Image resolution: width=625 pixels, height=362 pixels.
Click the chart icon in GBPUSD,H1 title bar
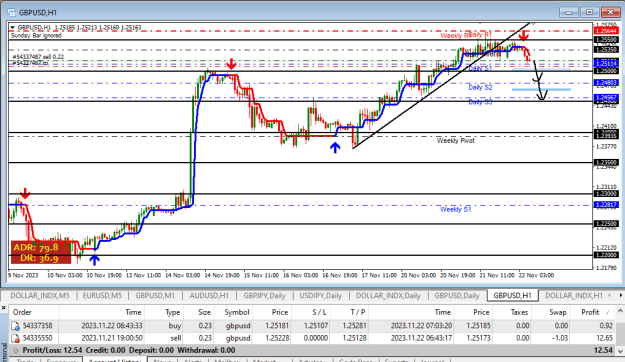click(x=11, y=12)
